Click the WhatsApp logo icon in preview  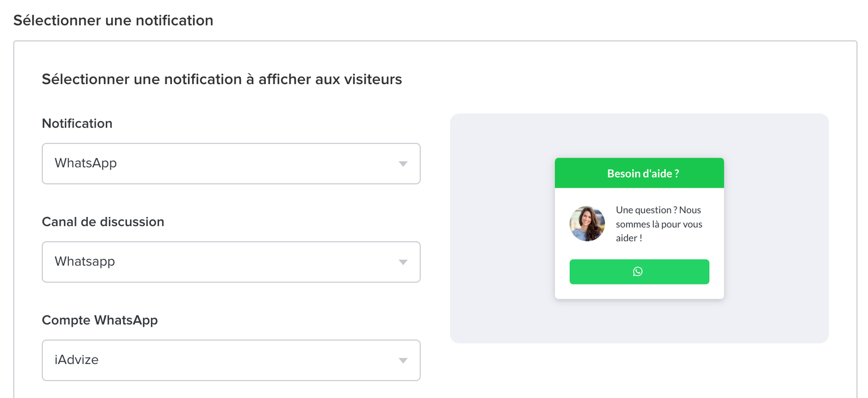point(637,272)
